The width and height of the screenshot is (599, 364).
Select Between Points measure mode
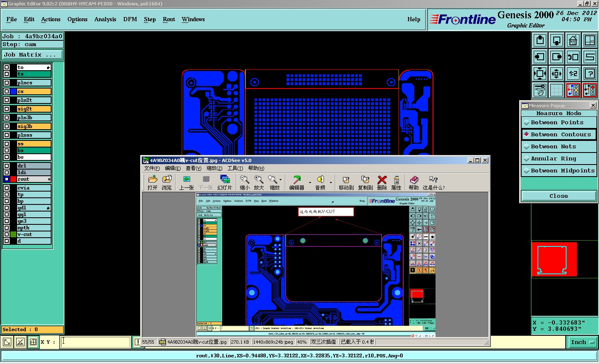(x=559, y=123)
